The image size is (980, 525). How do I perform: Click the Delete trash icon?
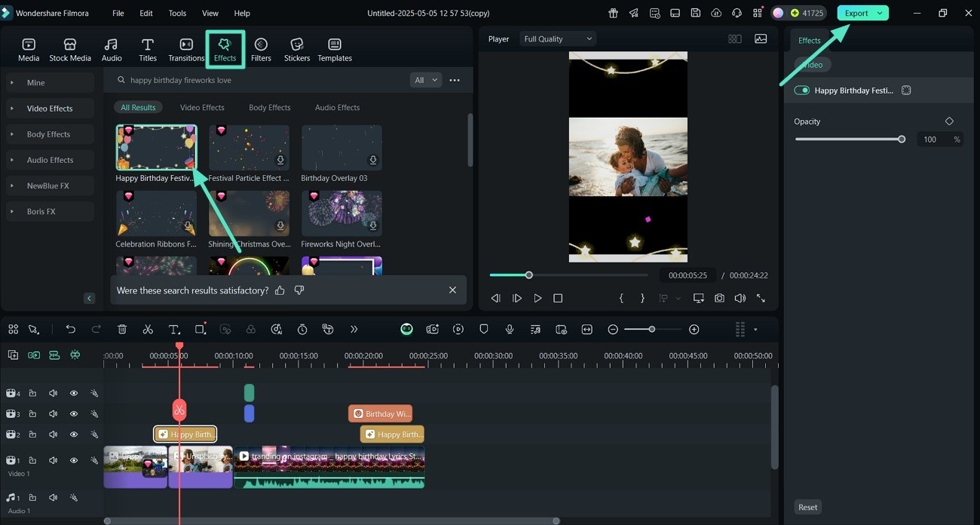point(122,329)
